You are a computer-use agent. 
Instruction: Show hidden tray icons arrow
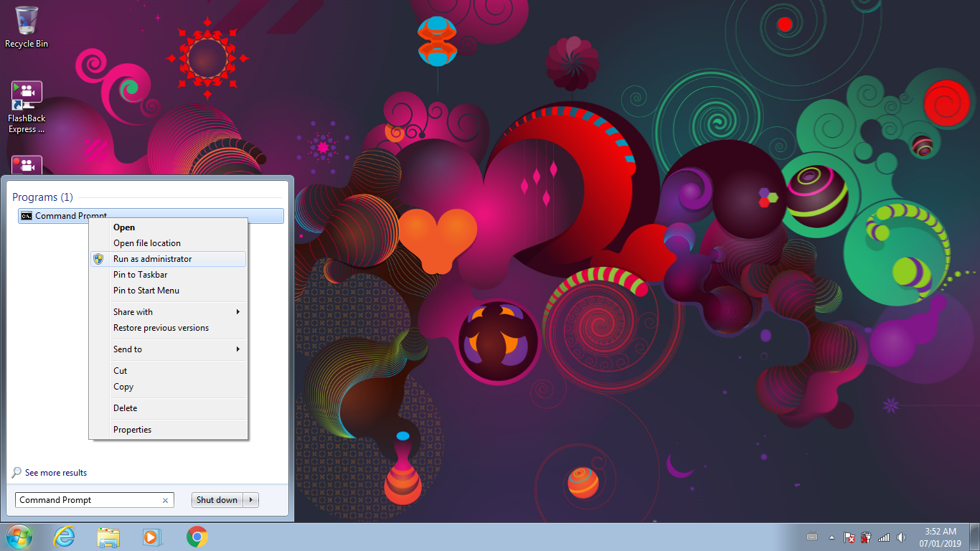[x=831, y=537]
